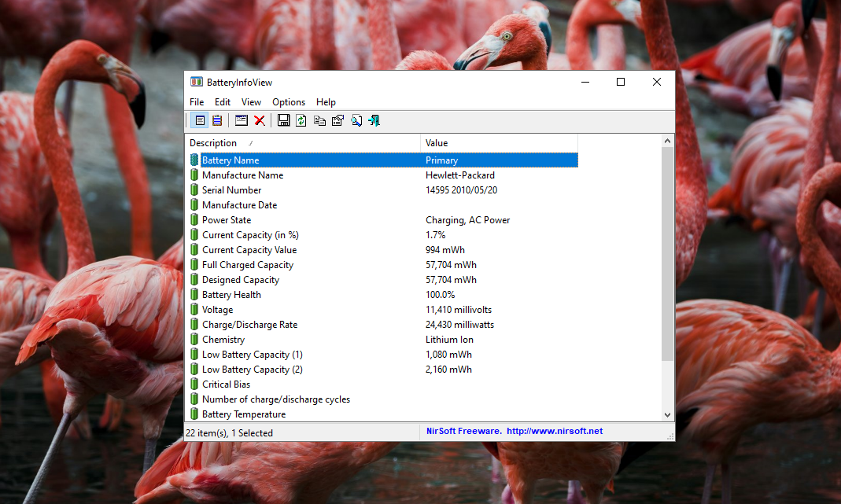Open the File menu

click(x=197, y=102)
